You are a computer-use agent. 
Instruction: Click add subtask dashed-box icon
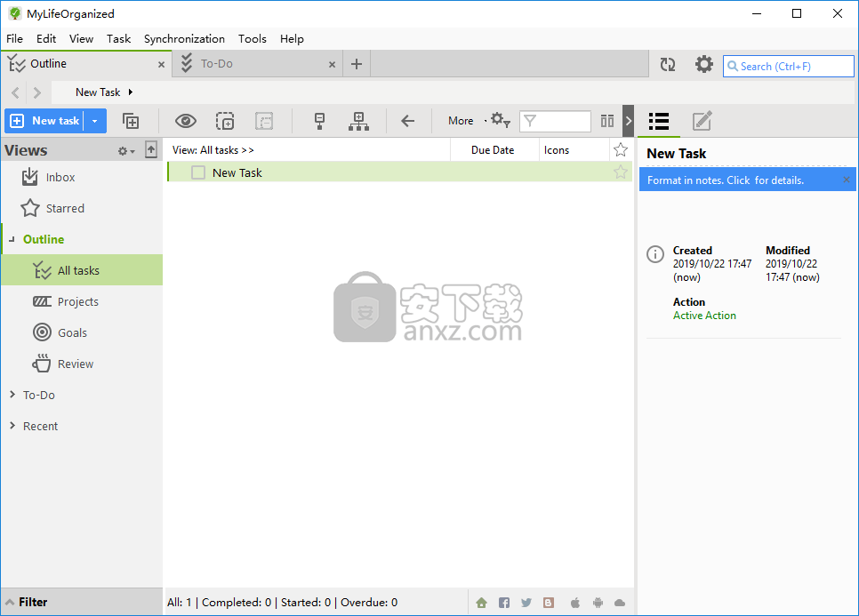pos(225,121)
